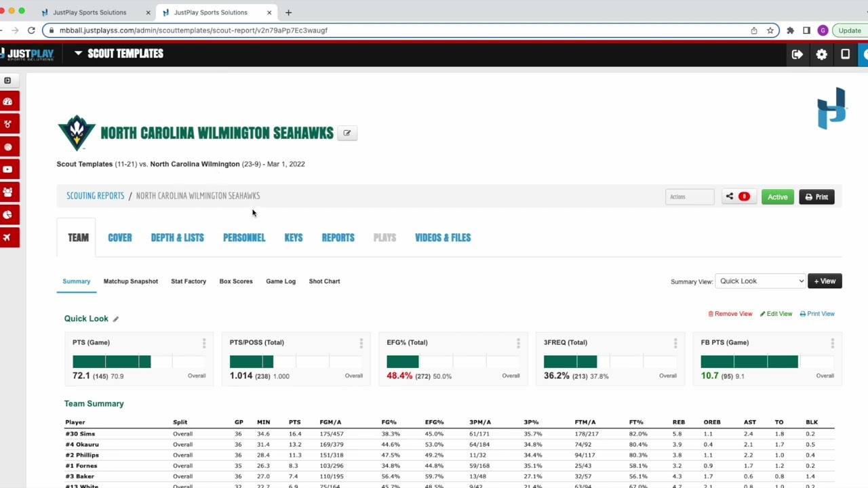Expand the sidebar with the collapse toggle
Screen dimensions: 868x488
7,81
